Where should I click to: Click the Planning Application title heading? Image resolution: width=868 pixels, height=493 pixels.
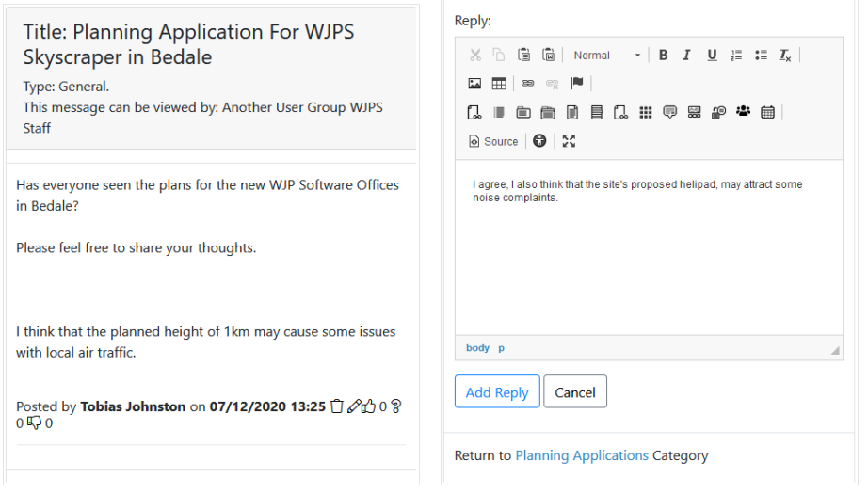[188, 44]
